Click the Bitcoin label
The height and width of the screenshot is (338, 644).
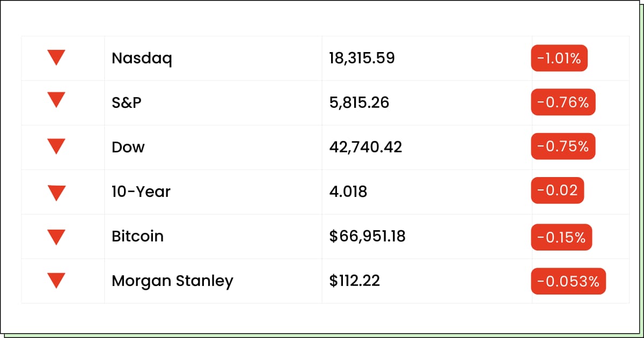coord(137,236)
